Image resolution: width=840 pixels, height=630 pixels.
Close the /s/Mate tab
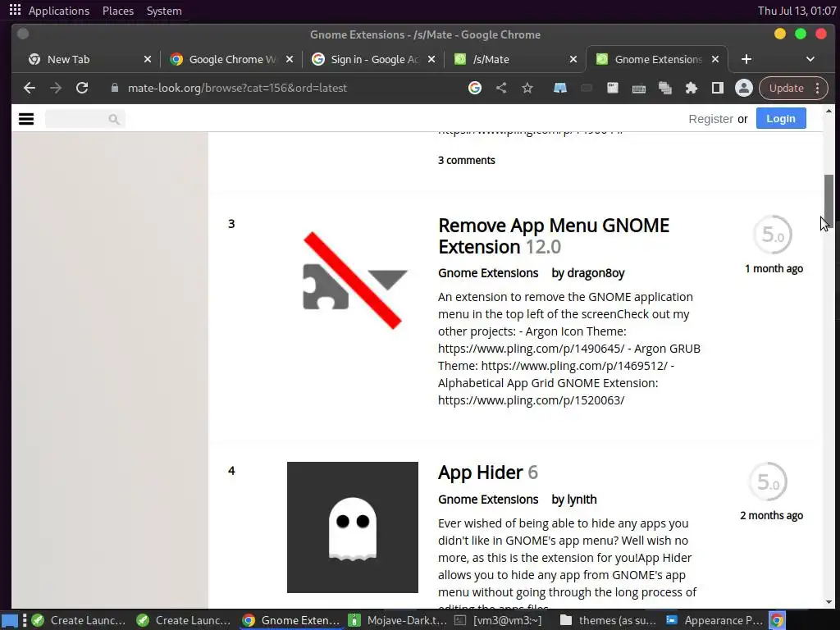[x=573, y=59]
